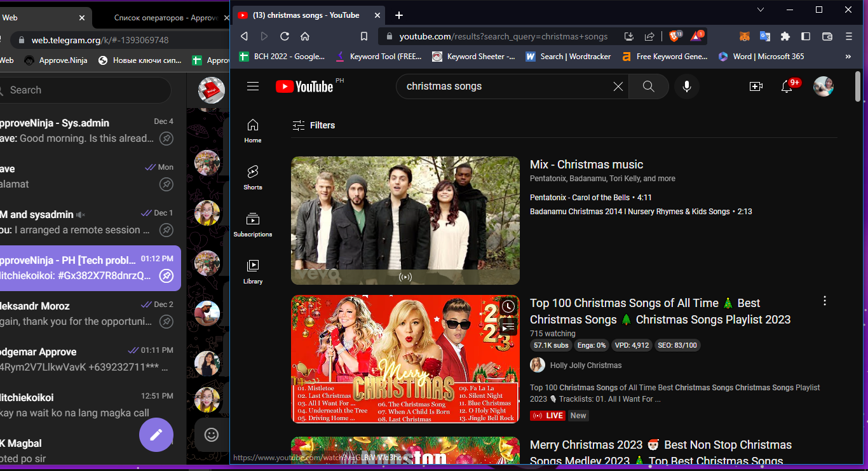Save the Top 100 video to Watch later

coord(508,306)
